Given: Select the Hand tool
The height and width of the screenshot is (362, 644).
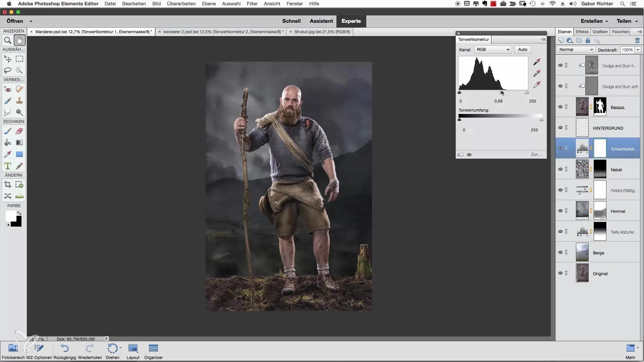Looking at the screenshot, I should click(x=19, y=41).
